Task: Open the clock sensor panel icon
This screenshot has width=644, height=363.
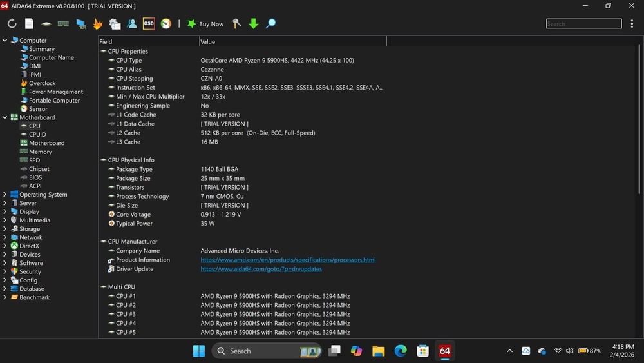Action: [x=166, y=24]
